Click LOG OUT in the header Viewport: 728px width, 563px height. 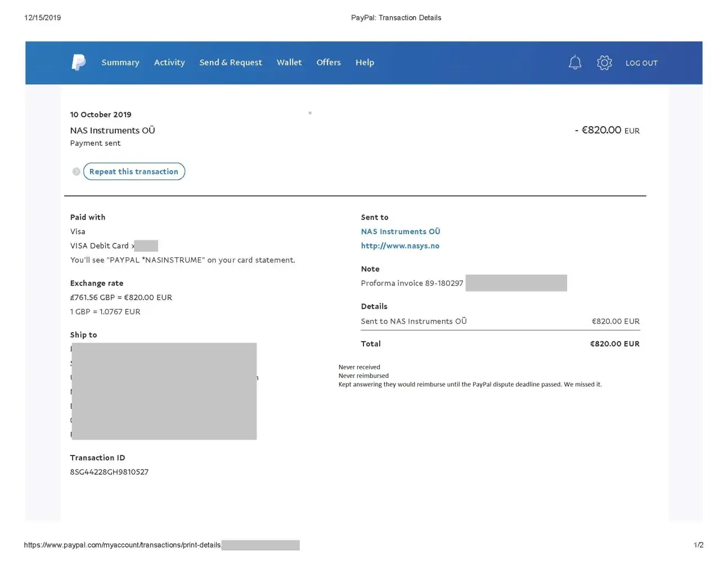[x=641, y=63]
